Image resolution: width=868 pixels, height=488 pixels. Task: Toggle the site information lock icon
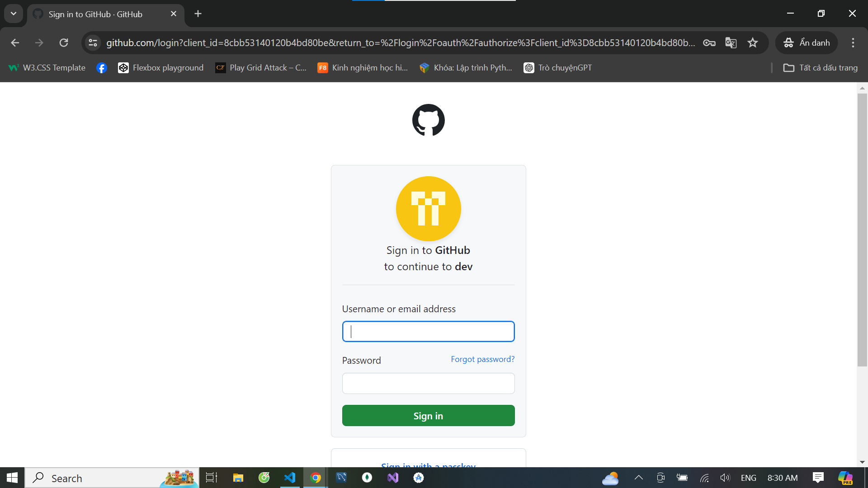93,42
